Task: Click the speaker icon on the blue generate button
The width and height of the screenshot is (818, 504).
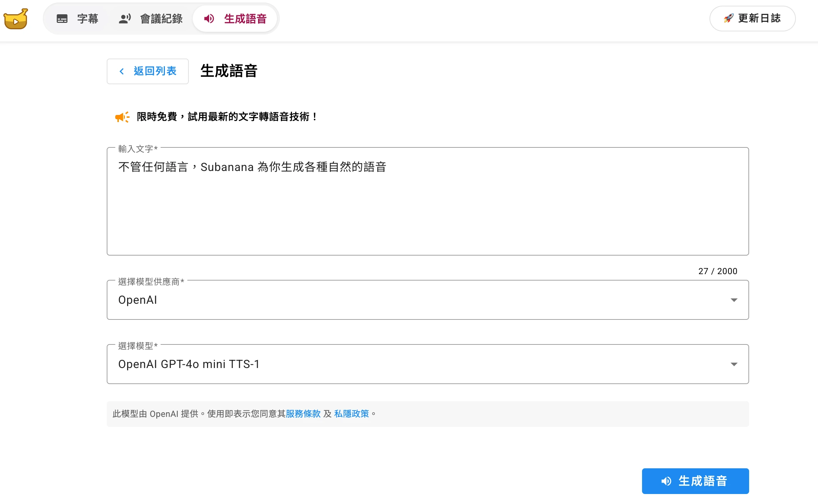Action: pyautogui.click(x=666, y=481)
